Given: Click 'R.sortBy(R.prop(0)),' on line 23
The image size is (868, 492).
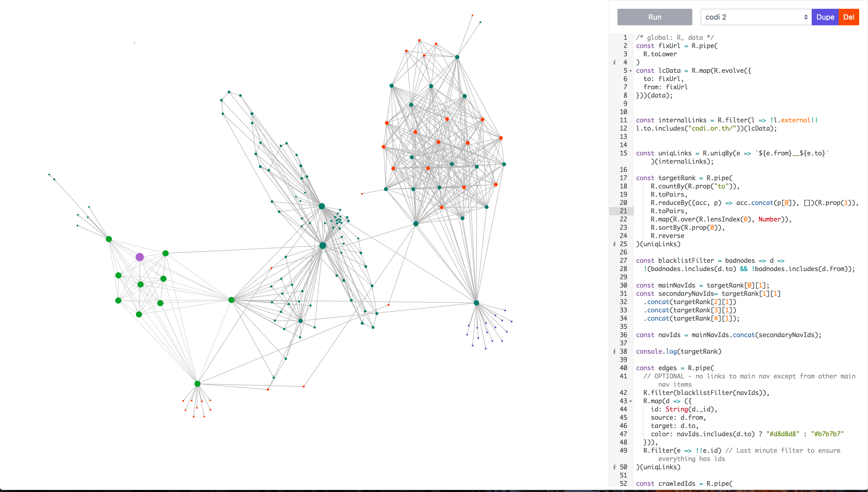Looking at the screenshot, I should pos(687,227).
